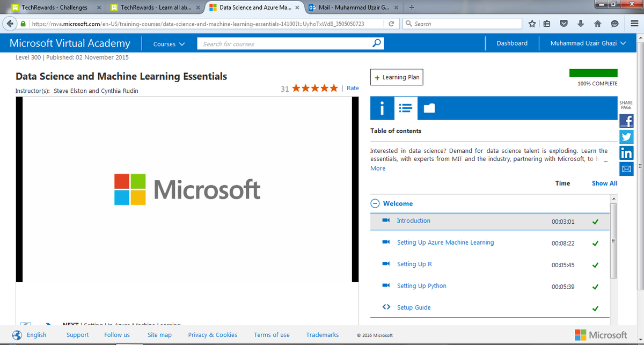
Task: Click the video icon beside Setting Up R
Action: pos(385,264)
